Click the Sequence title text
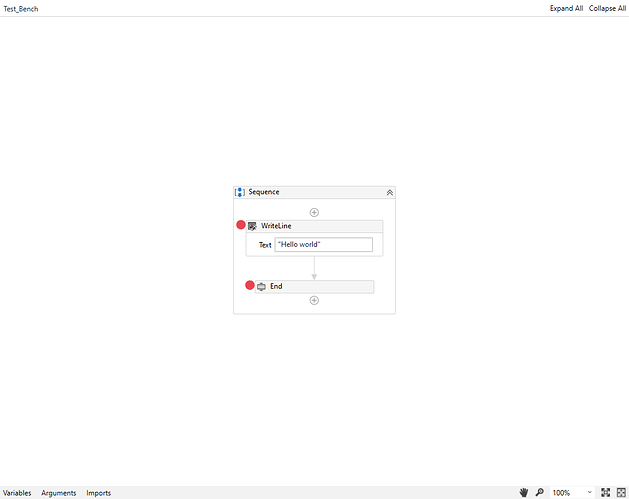The height and width of the screenshot is (499, 629). point(264,192)
